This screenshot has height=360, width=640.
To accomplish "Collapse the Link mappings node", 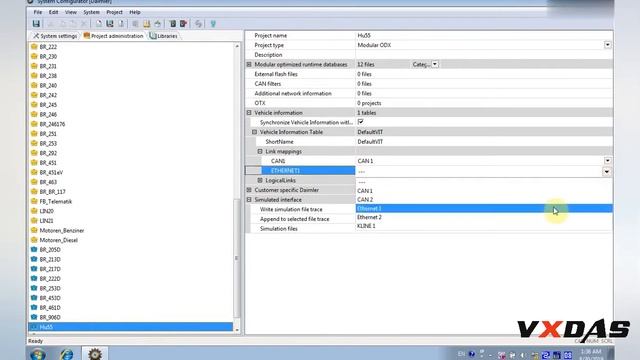I will pos(260,151).
